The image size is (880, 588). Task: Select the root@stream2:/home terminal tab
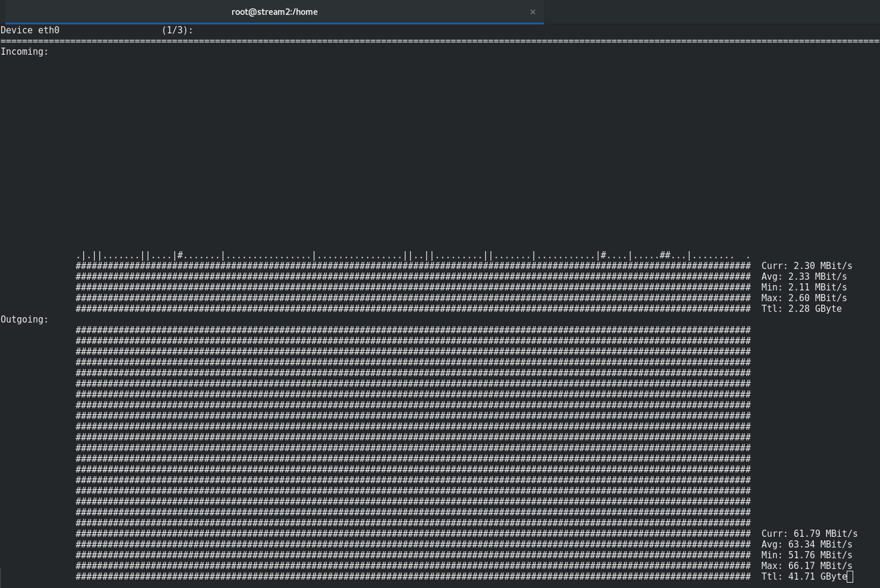pyautogui.click(x=274, y=12)
